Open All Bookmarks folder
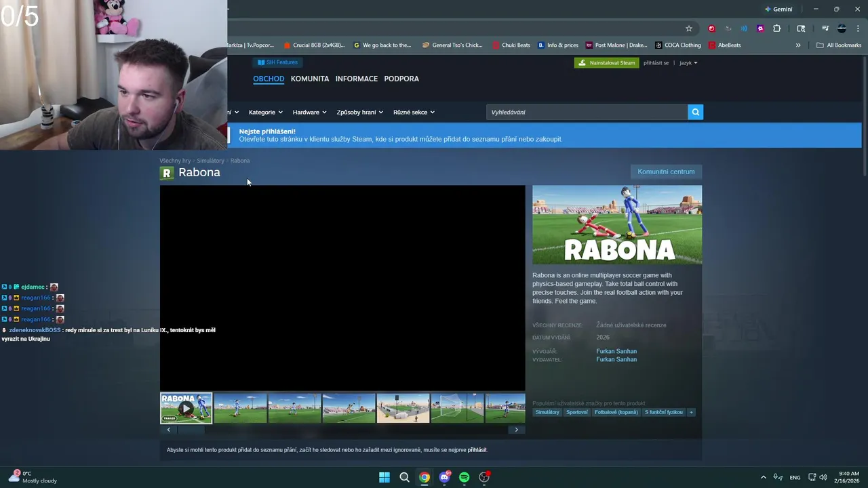 click(x=839, y=45)
